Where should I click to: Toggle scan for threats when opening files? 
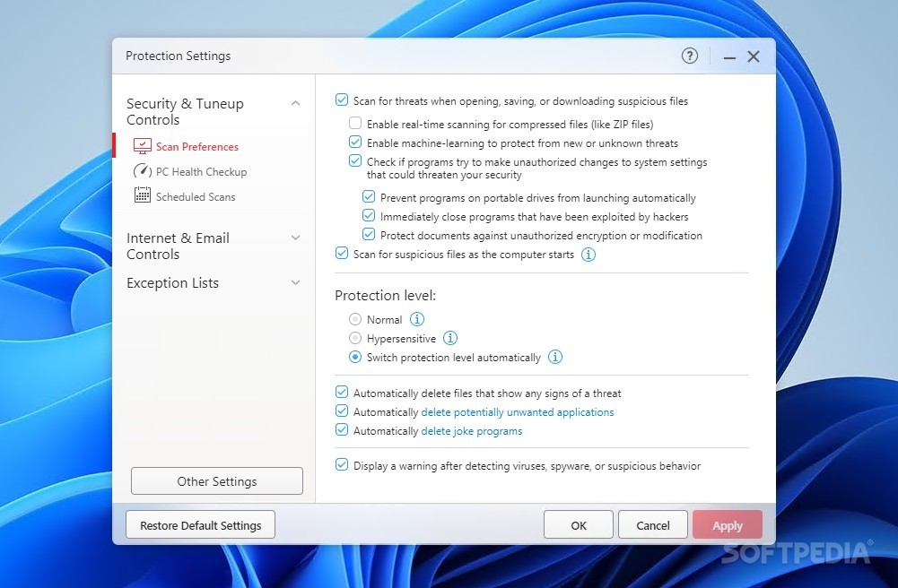(x=341, y=100)
